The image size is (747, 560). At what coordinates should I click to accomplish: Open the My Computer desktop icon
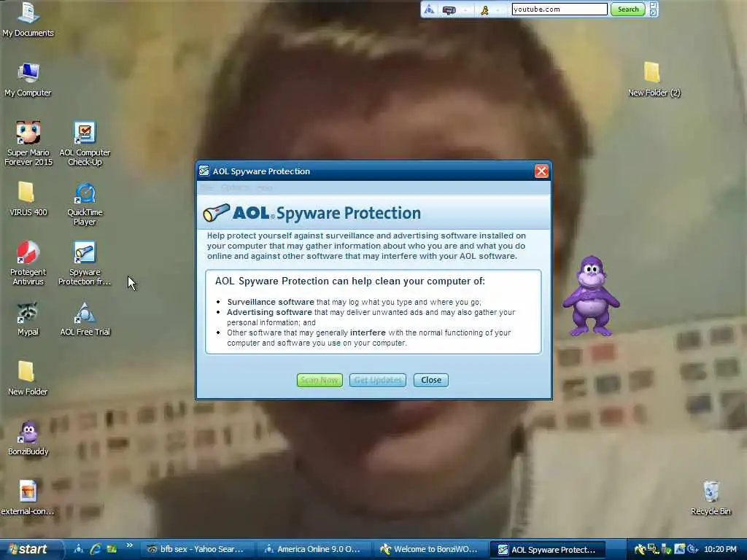pos(28,79)
